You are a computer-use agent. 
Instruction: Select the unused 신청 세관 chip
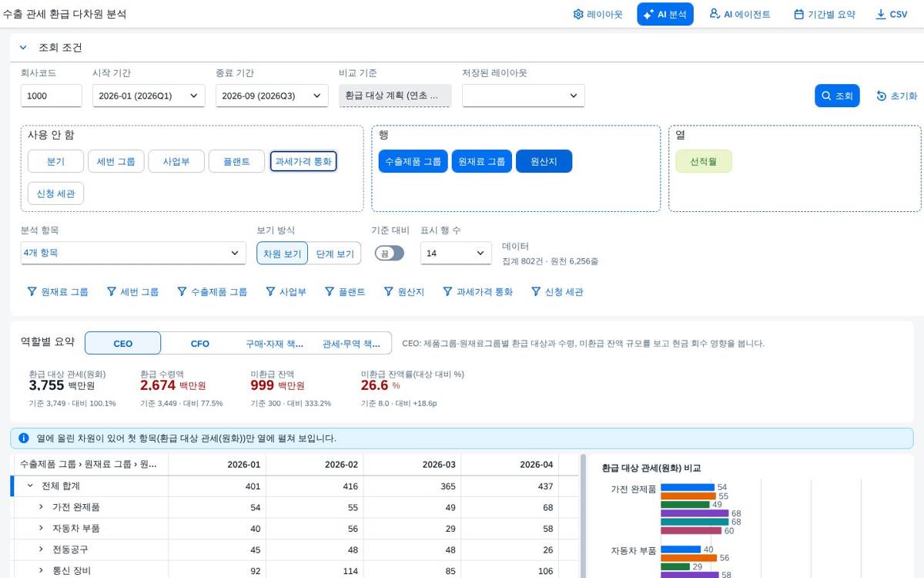(x=55, y=193)
